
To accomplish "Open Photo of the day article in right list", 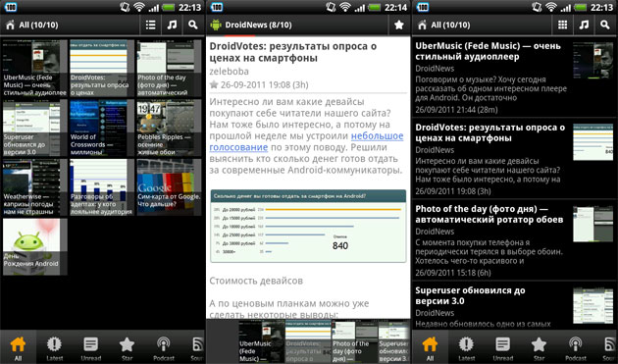I will pos(489,214).
